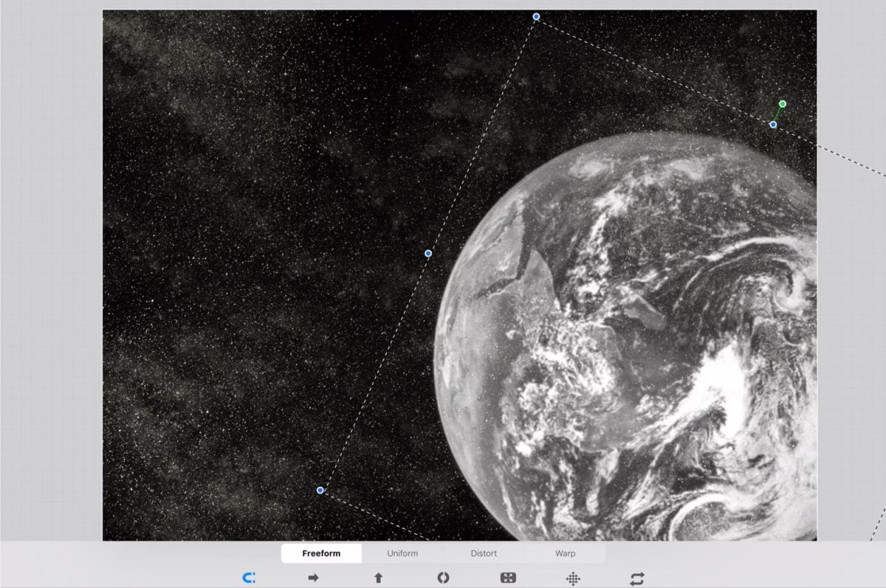Switch to the Distort transform mode

point(484,553)
